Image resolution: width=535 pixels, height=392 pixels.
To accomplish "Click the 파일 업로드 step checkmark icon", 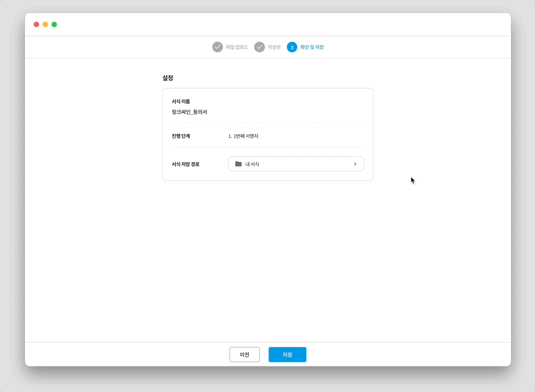I will tap(217, 47).
